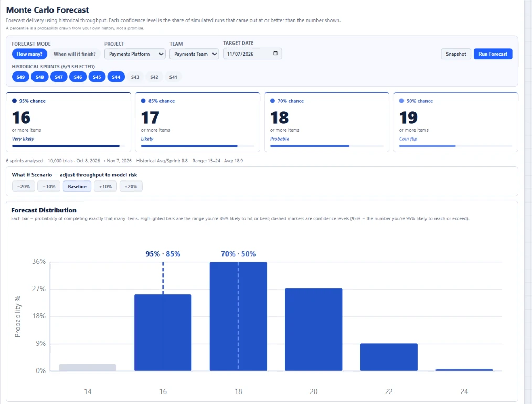Apply the +20% what-if scenario
532x404 pixels.
131,187
